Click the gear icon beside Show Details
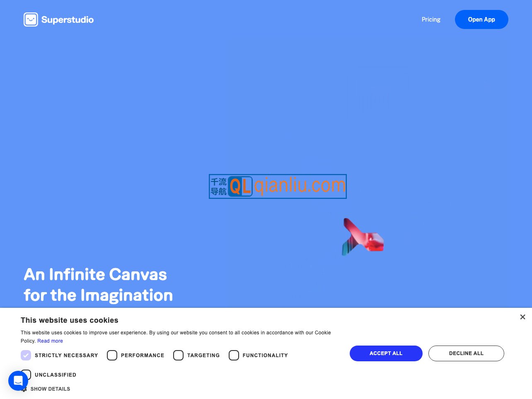Screen dimensions: 532x399 (x=24, y=389)
